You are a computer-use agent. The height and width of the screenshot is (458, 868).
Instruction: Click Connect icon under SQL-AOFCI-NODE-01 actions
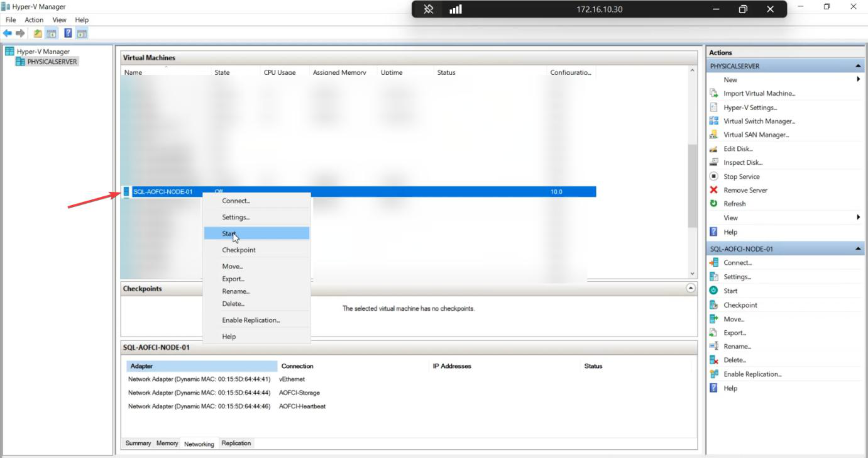click(x=713, y=262)
